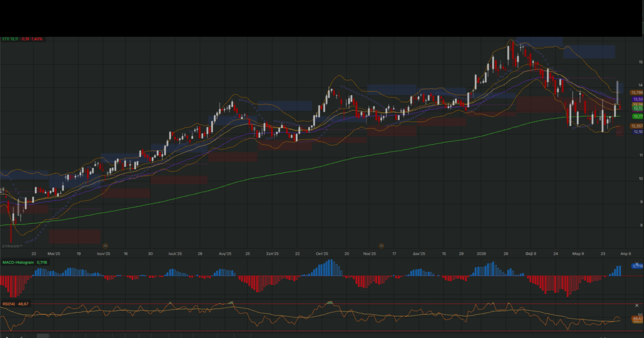Select the RSI(14) indicator label
This screenshot has width=644, height=338.
click(x=8, y=304)
